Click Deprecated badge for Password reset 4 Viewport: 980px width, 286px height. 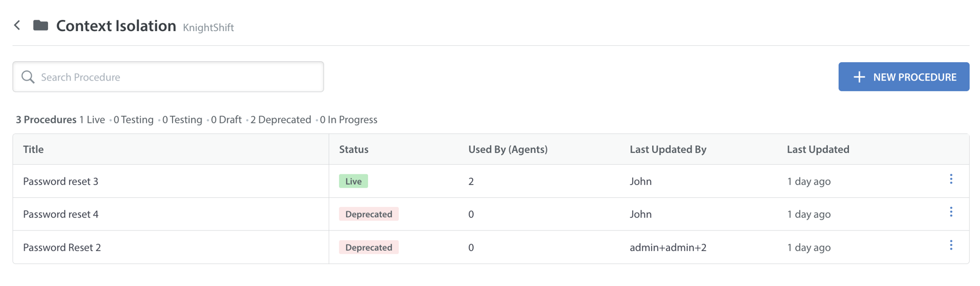tap(369, 214)
